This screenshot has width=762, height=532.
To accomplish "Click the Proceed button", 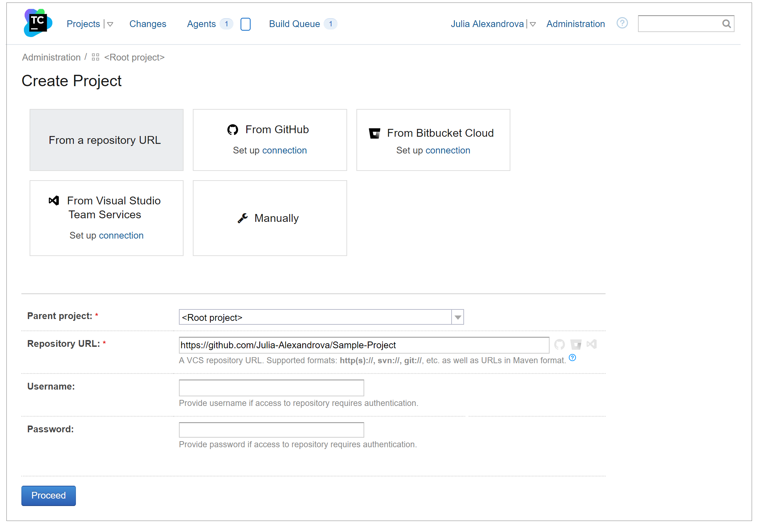I will pyautogui.click(x=48, y=496).
